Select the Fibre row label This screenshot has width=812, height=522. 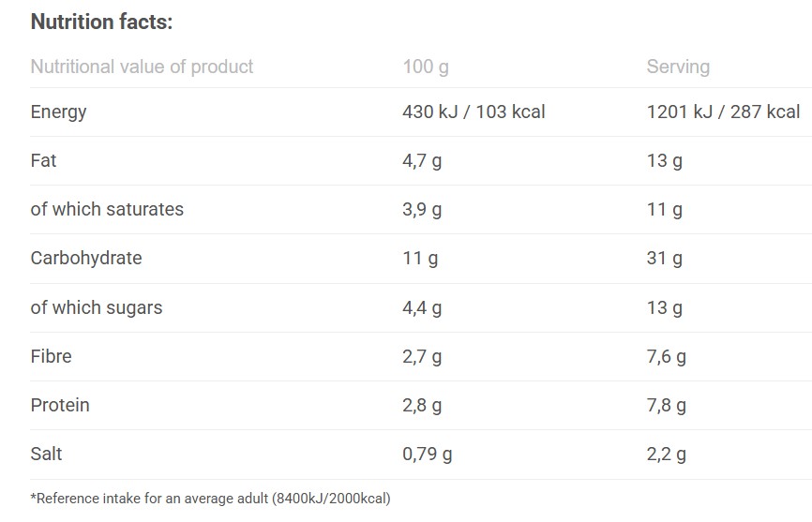[x=51, y=356]
